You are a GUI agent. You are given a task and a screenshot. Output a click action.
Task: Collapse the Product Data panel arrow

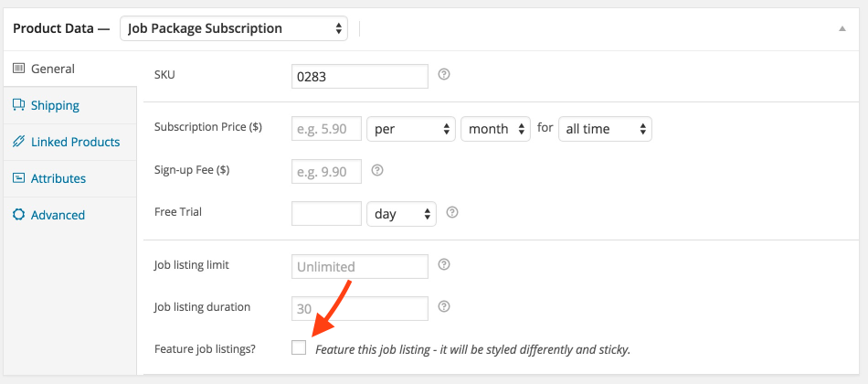click(842, 28)
